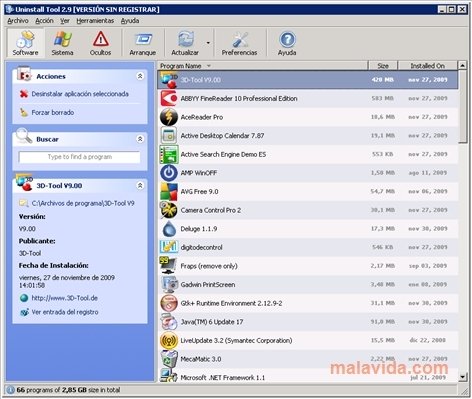Select ABBYY FineReader 10 icon
This screenshot has height=399, width=472.
169,98
